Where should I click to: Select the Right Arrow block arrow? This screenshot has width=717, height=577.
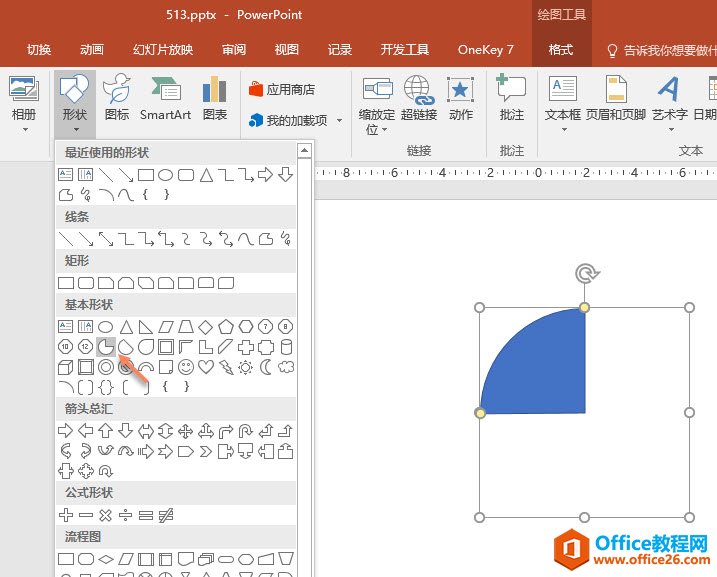click(x=66, y=431)
